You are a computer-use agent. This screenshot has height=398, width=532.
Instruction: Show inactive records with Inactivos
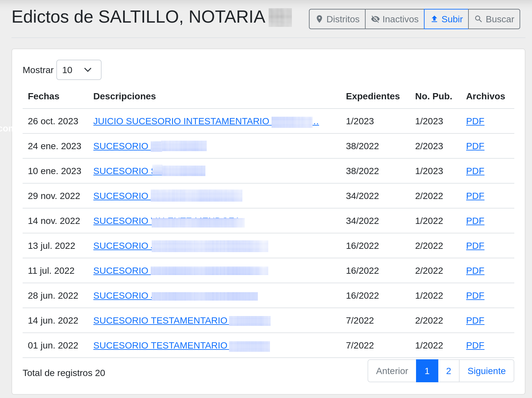tap(395, 19)
